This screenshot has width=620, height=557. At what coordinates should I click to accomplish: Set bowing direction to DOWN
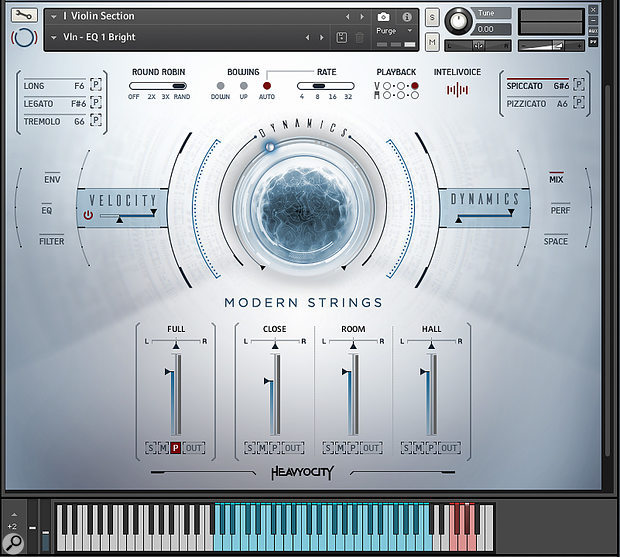pyautogui.click(x=220, y=86)
